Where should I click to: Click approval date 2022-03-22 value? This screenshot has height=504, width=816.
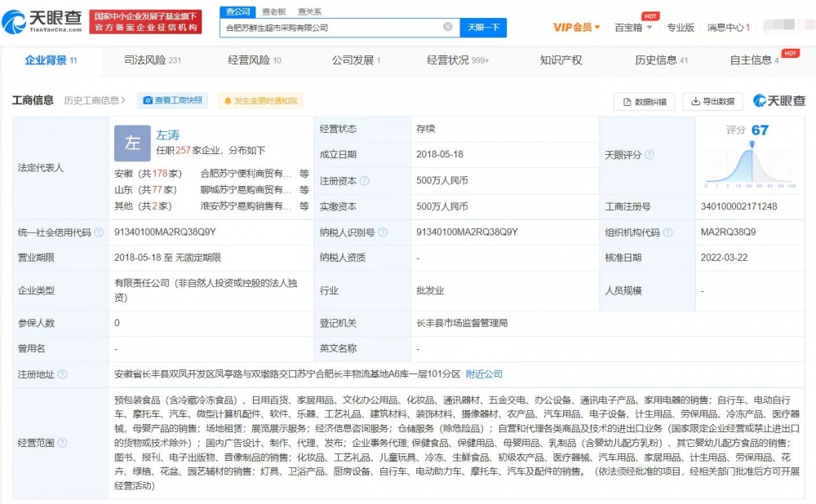(724, 258)
